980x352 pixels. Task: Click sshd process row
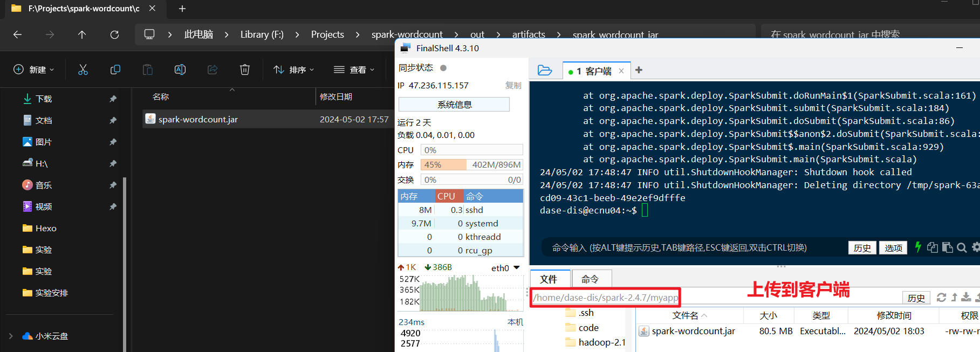[x=461, y=210]
